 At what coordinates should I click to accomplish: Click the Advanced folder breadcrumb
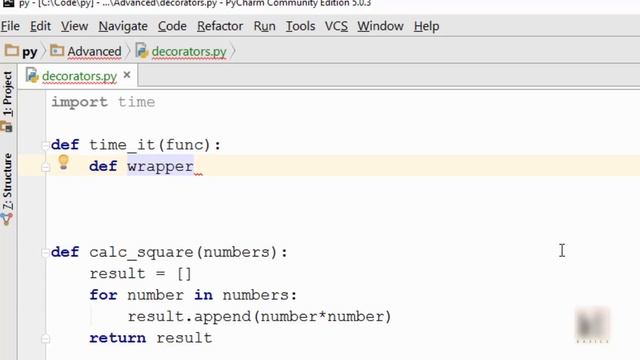tap(94, 52)
